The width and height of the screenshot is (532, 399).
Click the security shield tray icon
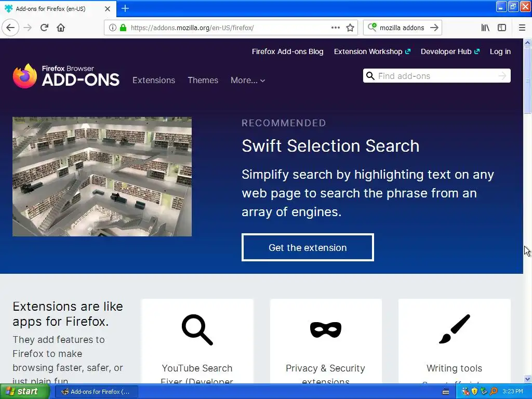coord(475,392)
